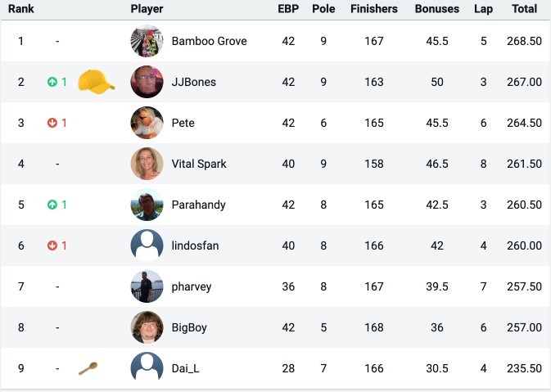Sort by the Finishers column header
Viewport: 551px width, 392px height.
point(374,9)
